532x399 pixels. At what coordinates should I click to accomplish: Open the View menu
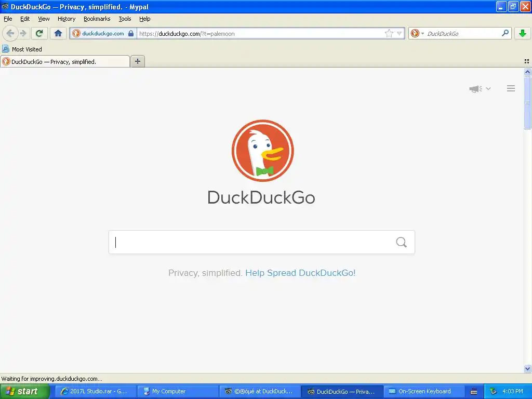pyautogui.click(x=44, y=19)
